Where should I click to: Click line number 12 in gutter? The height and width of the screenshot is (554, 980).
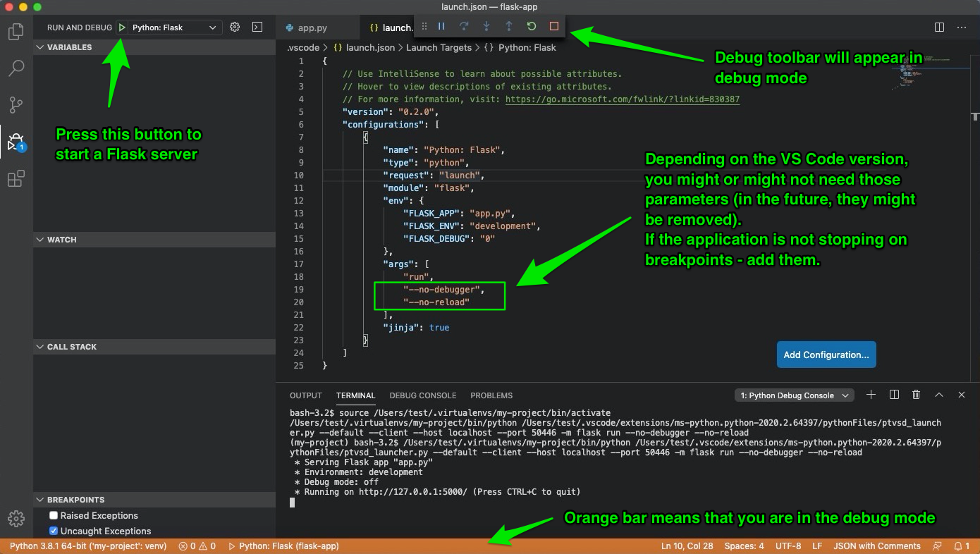coord(299,201)
